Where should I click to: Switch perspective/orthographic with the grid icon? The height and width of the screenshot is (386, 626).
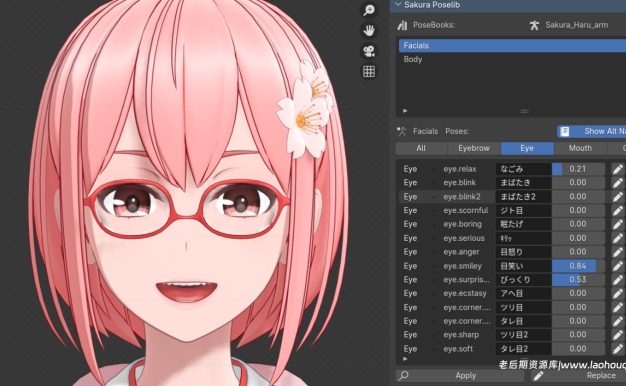tap(369, 72)
